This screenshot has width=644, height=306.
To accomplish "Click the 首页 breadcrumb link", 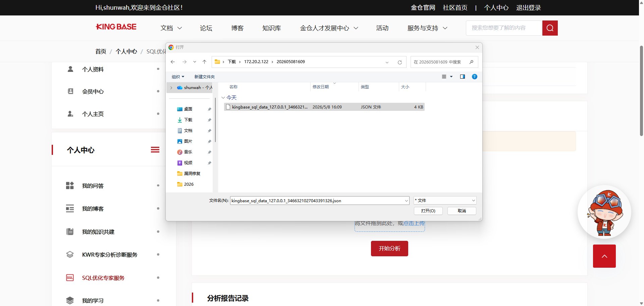I will 101,51.
